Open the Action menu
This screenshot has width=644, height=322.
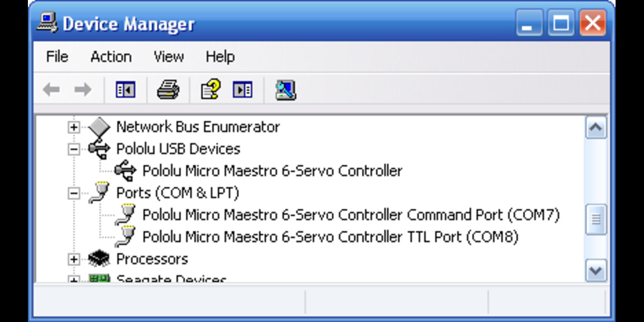coord(111,56)
